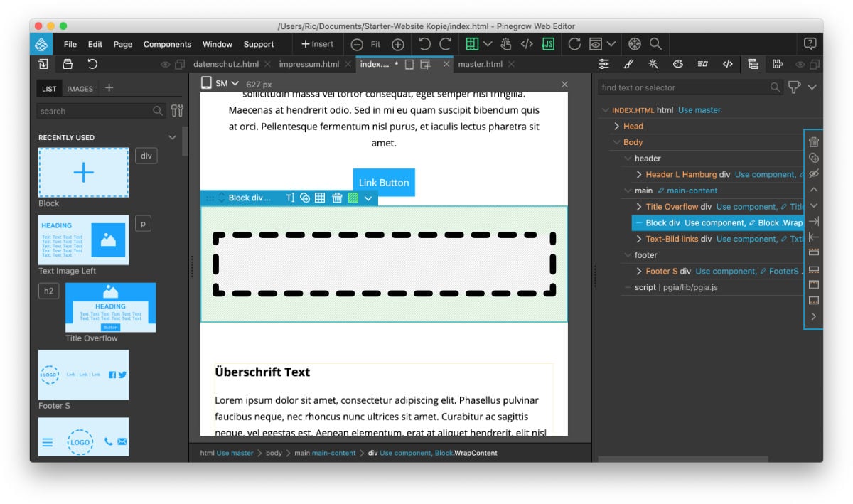Screen dimensions: 853x504
Task: Select the LIST tab in library
Action: (49, 89)
